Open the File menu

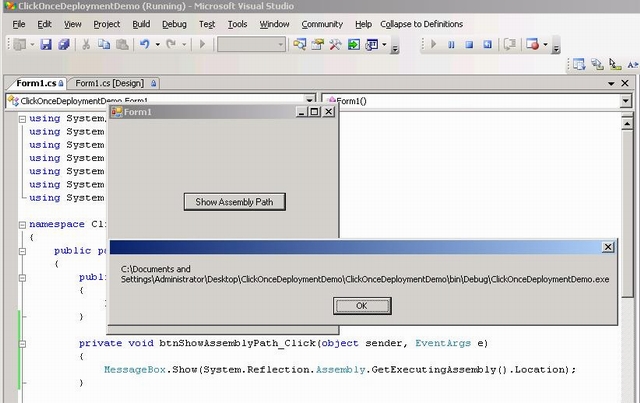(19, 24)
